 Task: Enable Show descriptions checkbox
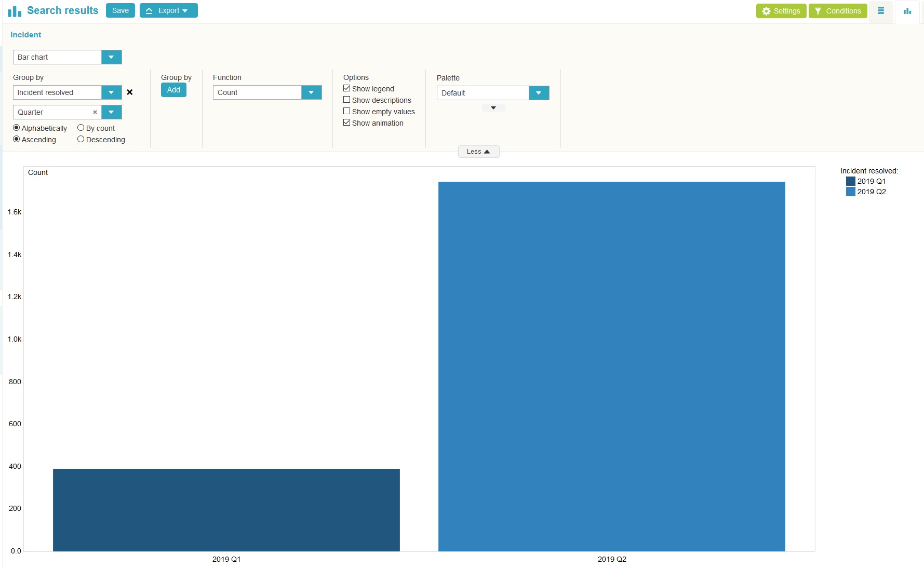tap(347, 100)
